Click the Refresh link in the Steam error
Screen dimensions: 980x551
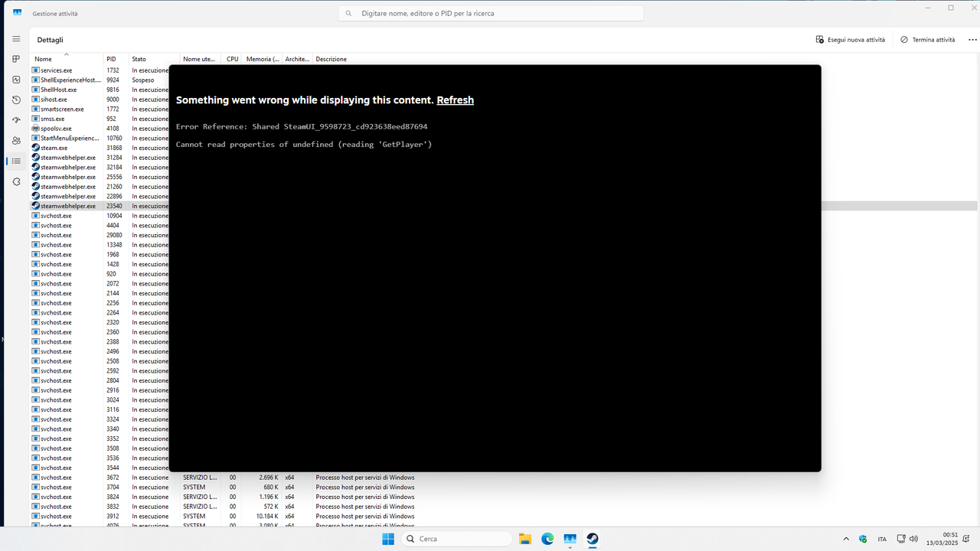pyautogui.click(x=455, y=99)
